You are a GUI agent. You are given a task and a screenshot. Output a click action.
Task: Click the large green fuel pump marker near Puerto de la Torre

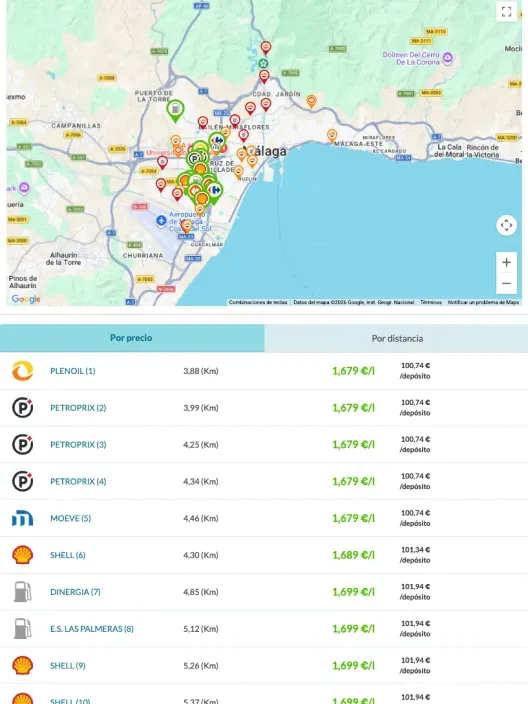click(176, 110)
